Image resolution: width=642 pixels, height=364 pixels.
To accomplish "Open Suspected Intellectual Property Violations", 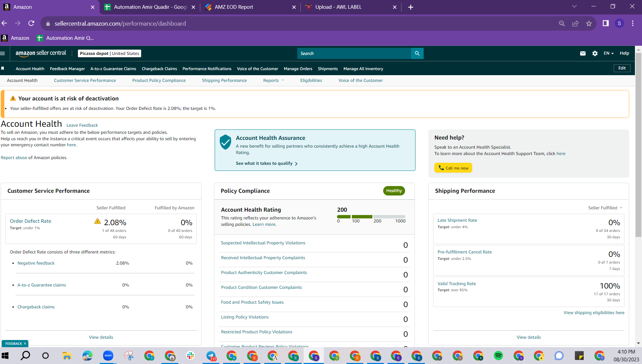I will (x=263, y=243).
